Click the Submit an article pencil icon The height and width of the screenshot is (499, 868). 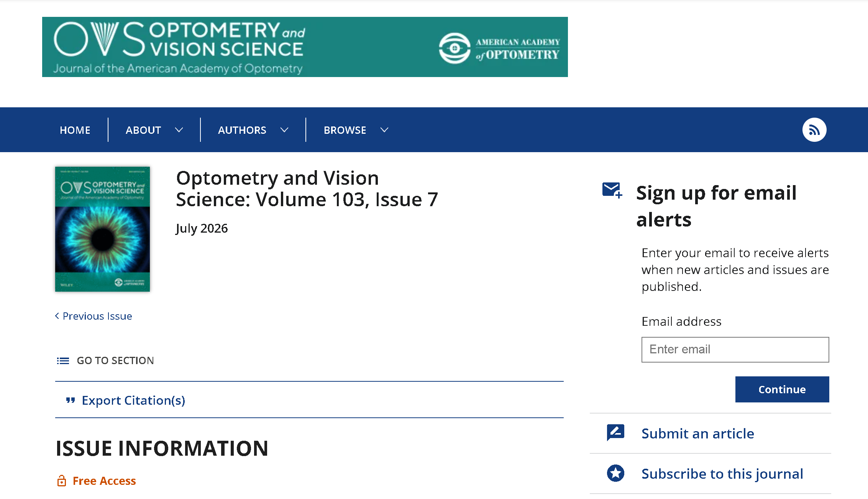pos(615,433)
